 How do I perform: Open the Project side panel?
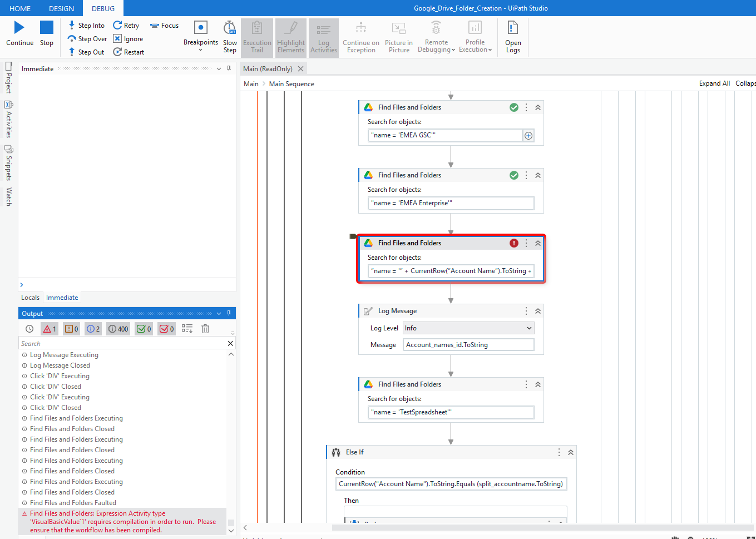click(x=8, y=78)
